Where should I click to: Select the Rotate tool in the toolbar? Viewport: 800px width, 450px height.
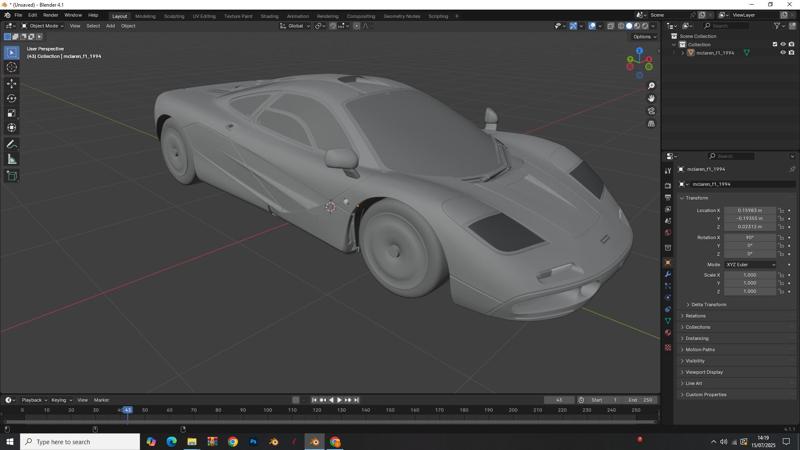pos(12,98)
